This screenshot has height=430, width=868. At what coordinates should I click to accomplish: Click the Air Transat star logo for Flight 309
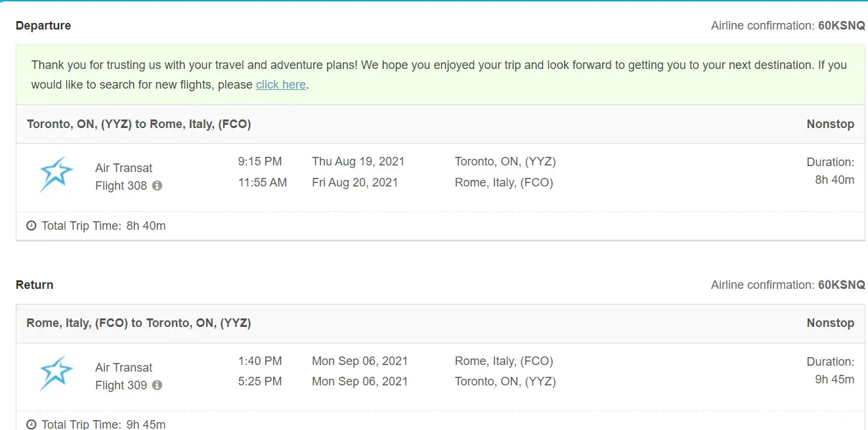(x=55, y=374)
